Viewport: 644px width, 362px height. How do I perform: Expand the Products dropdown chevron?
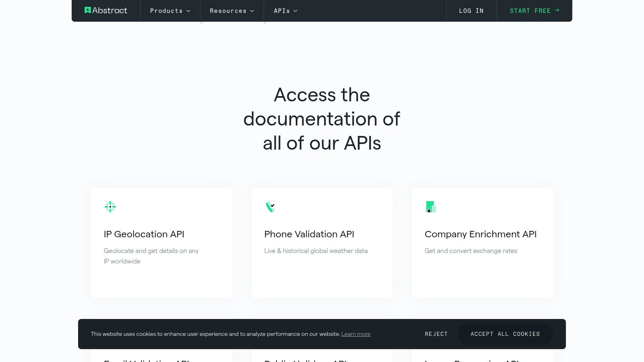(x=188, y=11)
